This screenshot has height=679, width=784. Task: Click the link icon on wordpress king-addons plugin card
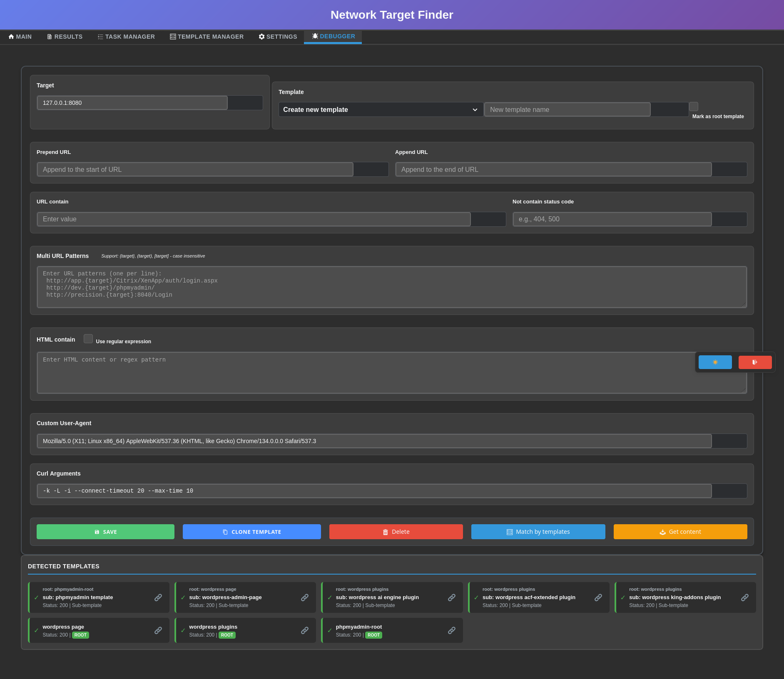(x=744, y=597)
